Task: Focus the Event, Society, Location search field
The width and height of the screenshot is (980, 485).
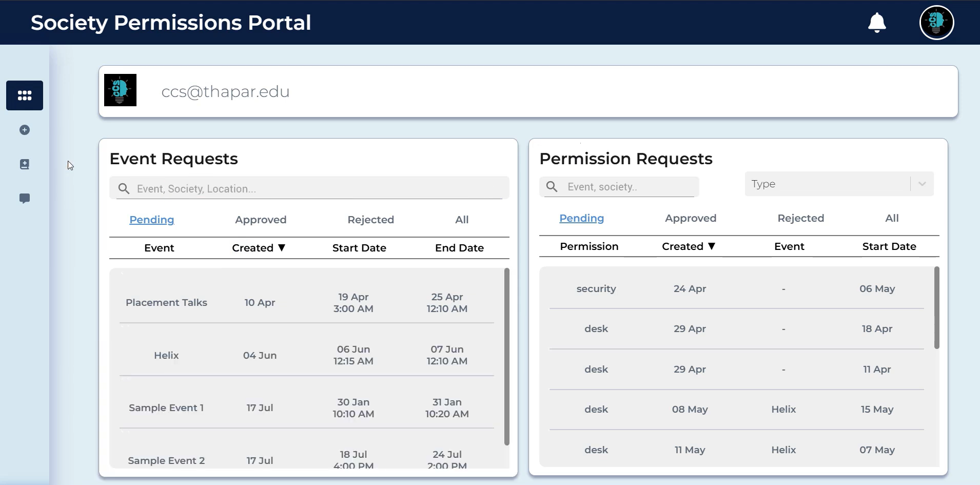Action: (318, 189)
